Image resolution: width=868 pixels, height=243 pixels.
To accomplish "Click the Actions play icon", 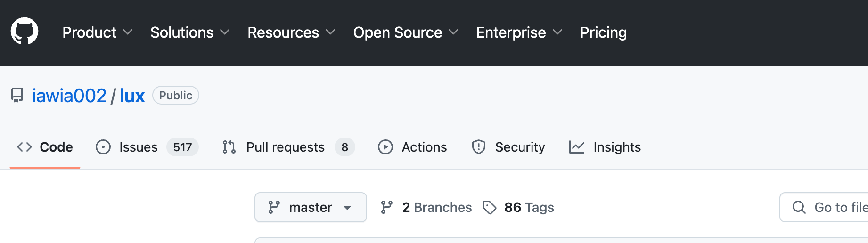I will coord(385,147).
